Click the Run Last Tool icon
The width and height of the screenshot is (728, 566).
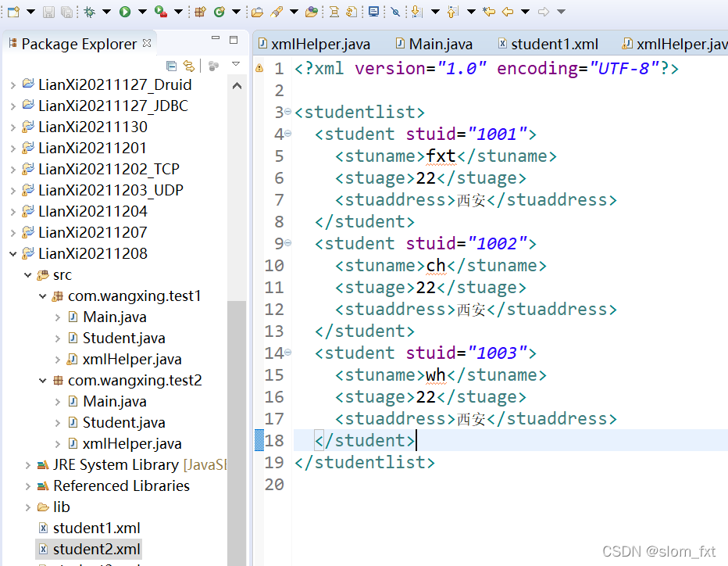tap(161, 12)
